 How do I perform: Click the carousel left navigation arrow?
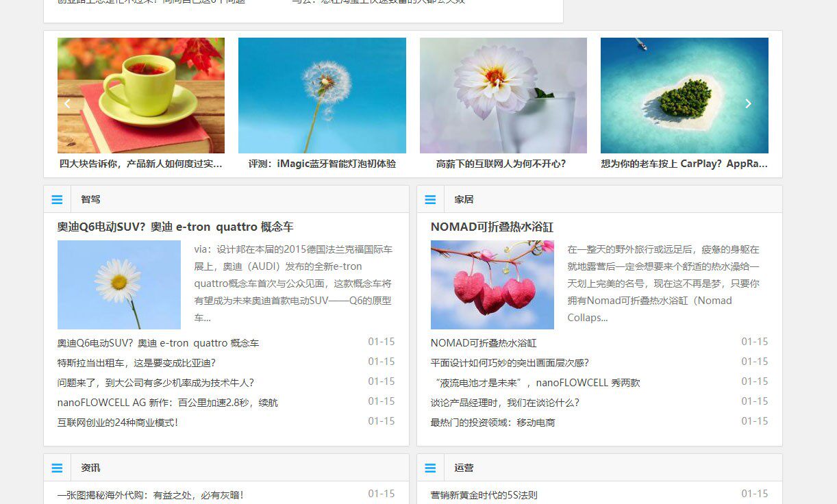66,103
